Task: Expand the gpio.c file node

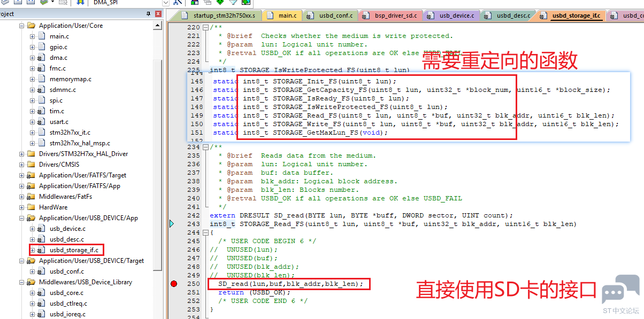Action: pos(32,47)
